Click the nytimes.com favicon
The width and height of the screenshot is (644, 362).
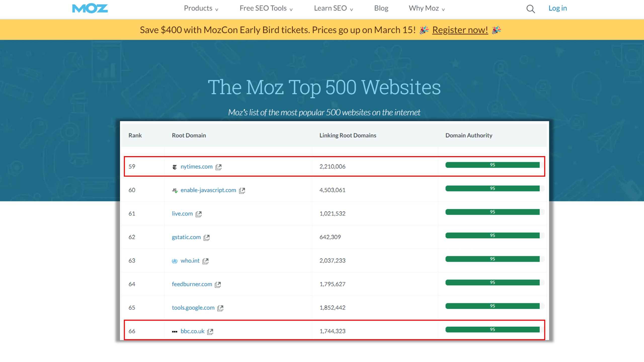point(175,167)
